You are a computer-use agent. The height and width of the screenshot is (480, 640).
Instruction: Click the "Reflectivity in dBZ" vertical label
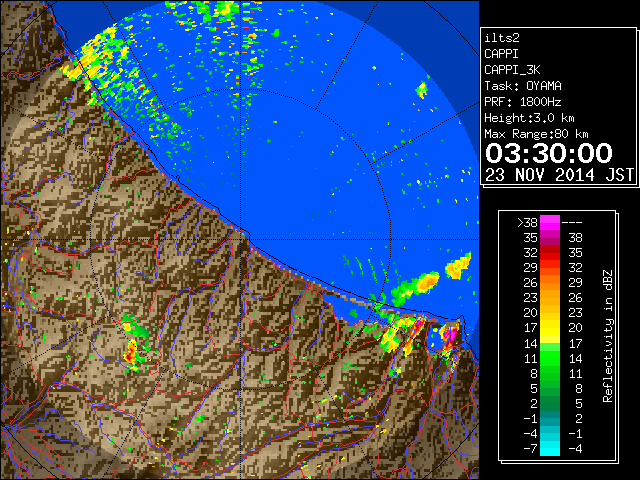(x=608, y=336)
